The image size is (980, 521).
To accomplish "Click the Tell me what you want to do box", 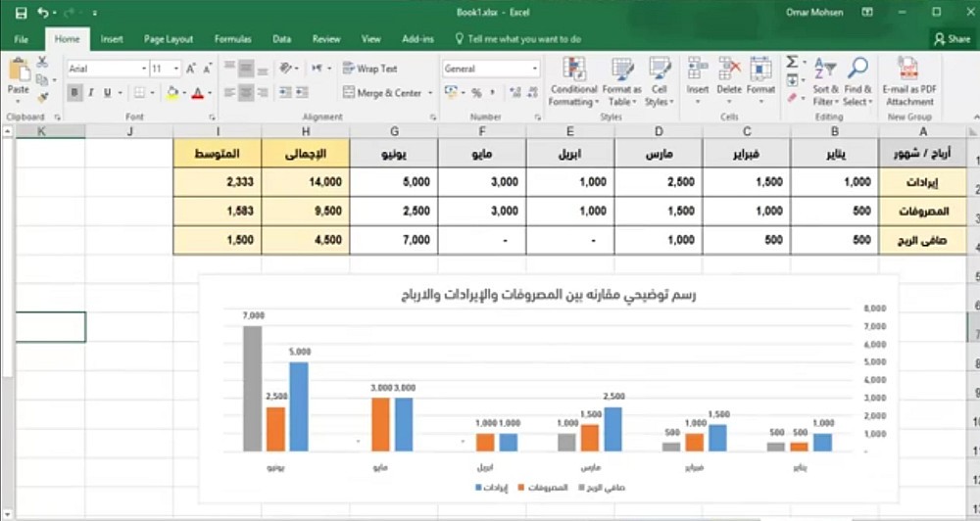I will point(518,39).
